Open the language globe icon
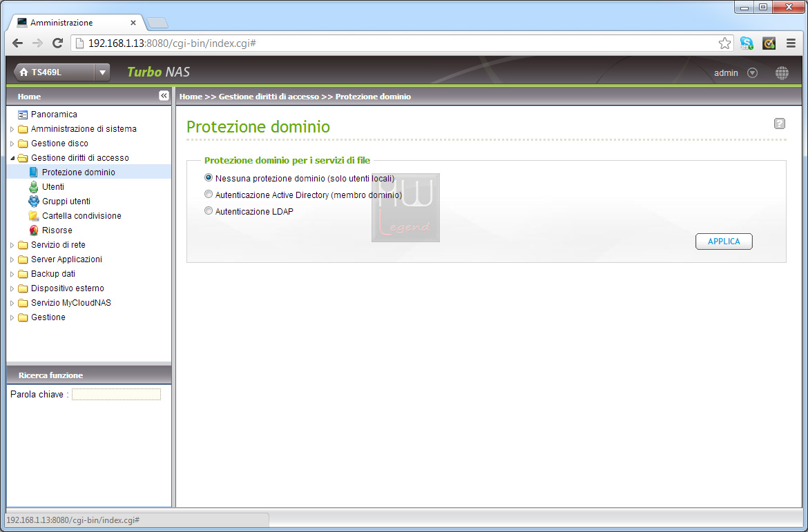 pos(782,73)
